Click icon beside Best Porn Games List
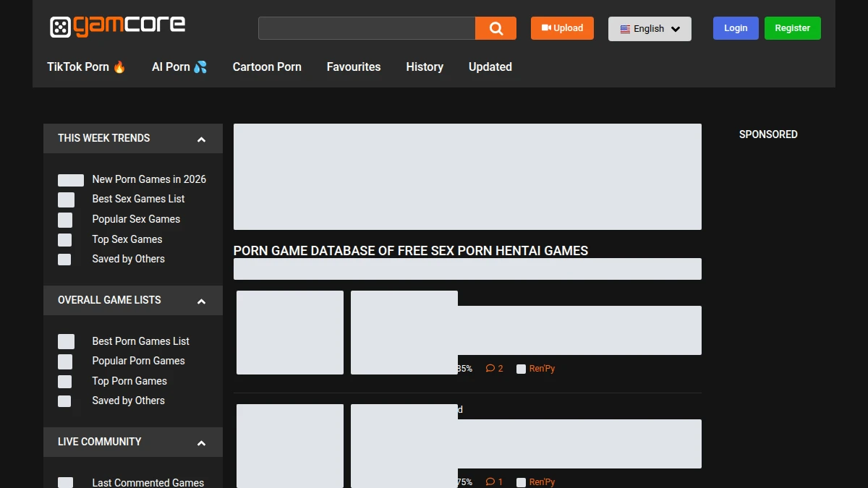The height and width of the screenshot is (488, 868). [66, 341]
